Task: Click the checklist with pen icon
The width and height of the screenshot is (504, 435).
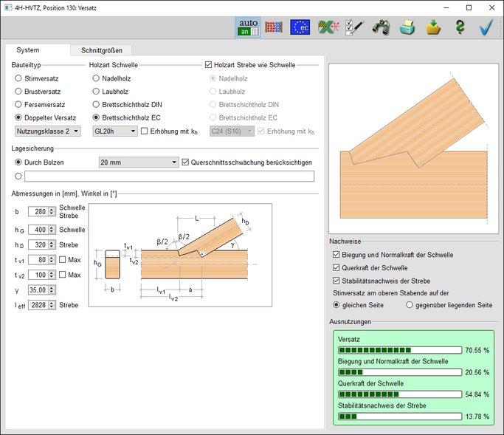Action: point(353,27)
